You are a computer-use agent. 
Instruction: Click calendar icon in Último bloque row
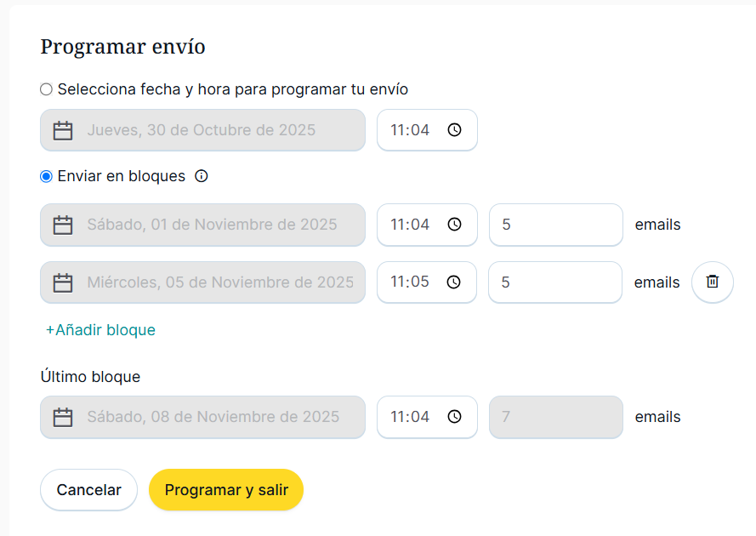pyautogui.click(x=63, y=417)
